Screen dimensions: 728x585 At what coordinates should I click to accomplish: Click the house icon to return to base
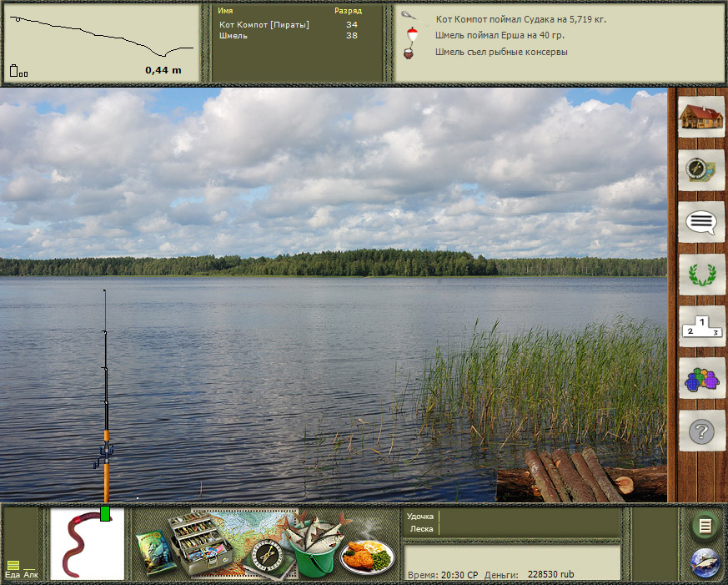(700, 119)
